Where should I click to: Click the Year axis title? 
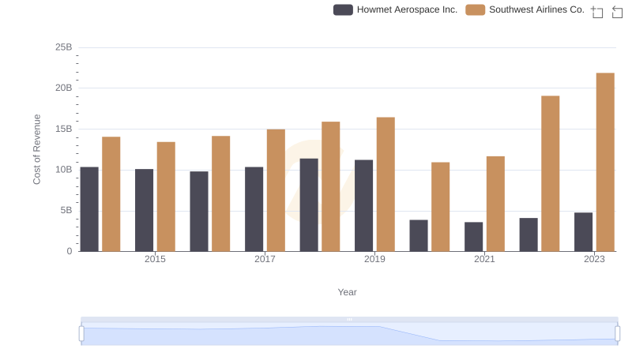coord(347,292)
